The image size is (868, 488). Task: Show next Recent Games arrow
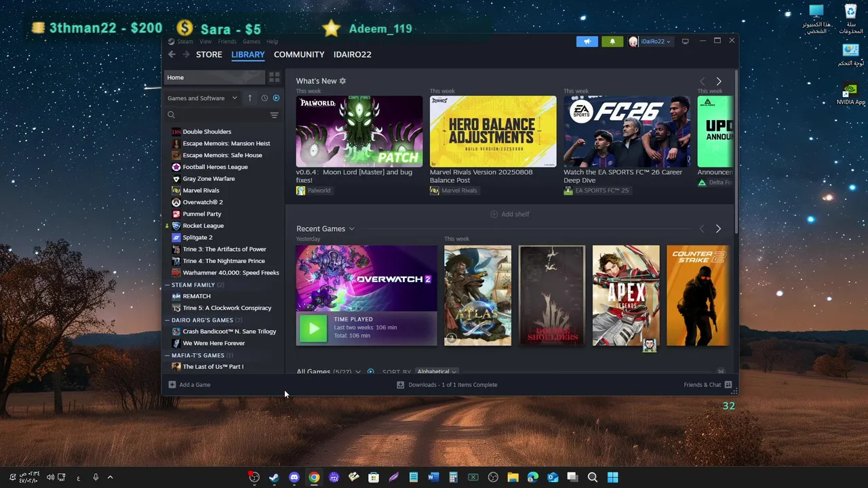pyautogui.click(x=718, y=229)
